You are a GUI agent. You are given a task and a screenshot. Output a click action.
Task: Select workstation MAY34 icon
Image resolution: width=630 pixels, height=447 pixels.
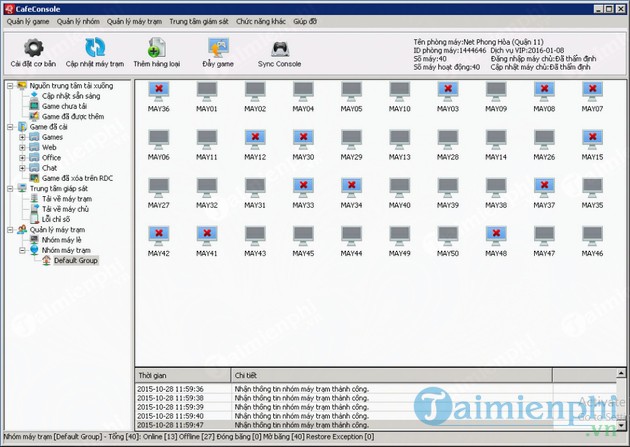pyautogui.click(x=352, y=188)
